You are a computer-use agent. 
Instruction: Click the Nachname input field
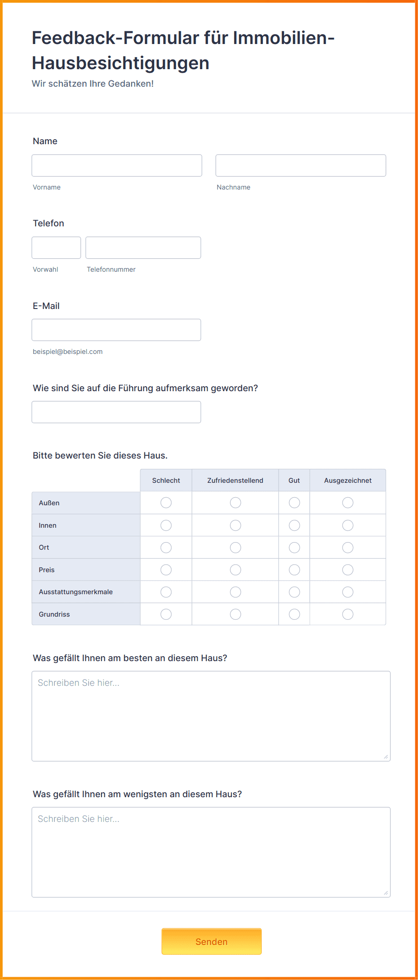pos(301,165)
